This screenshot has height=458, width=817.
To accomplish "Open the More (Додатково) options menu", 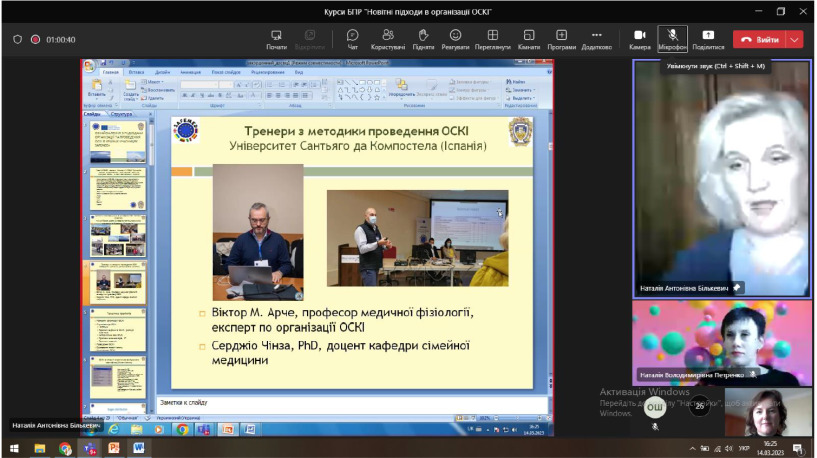I will [597, 39].
